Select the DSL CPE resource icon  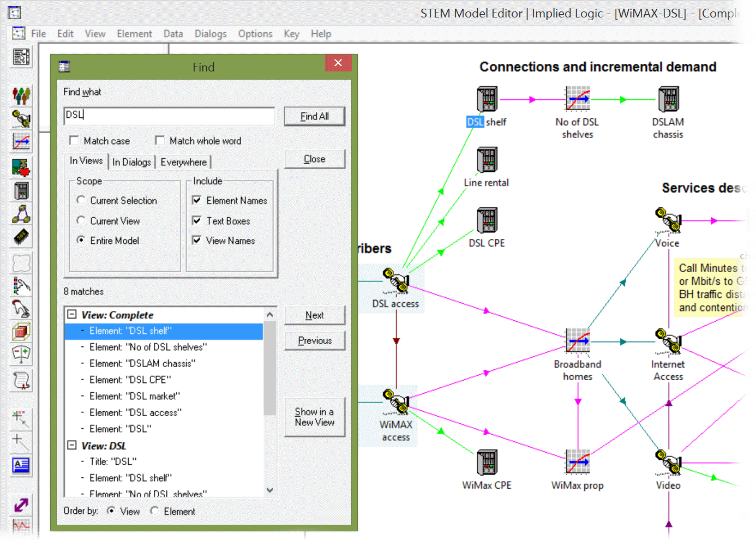[487, 220]
